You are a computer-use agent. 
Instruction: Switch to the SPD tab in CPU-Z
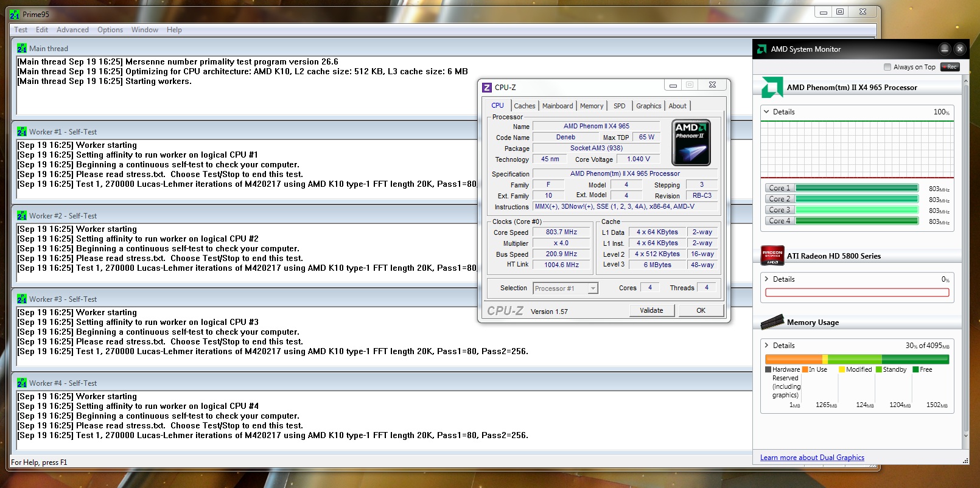point(620,106)
